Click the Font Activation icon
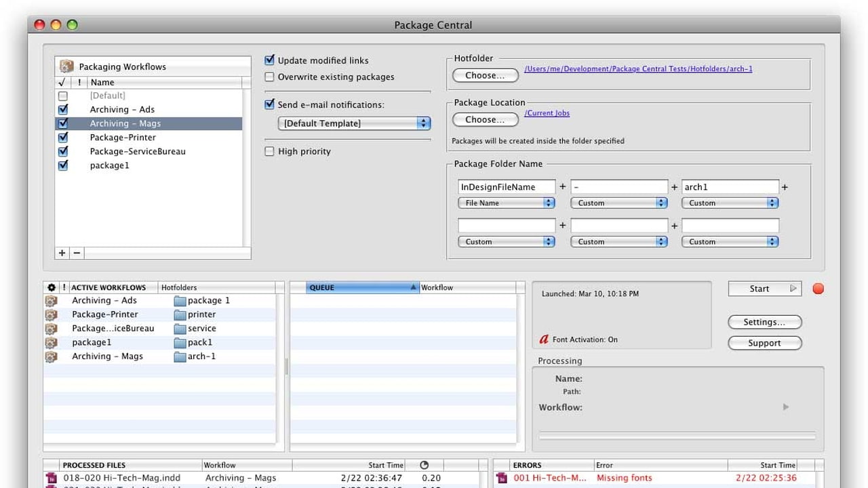Viewport: 868px width, 488px height. pyautogui.click(x=544, y=340)
